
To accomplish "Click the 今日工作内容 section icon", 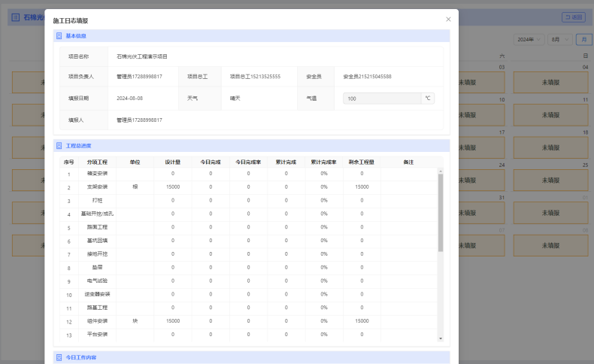I will click(x=59, y=357).
